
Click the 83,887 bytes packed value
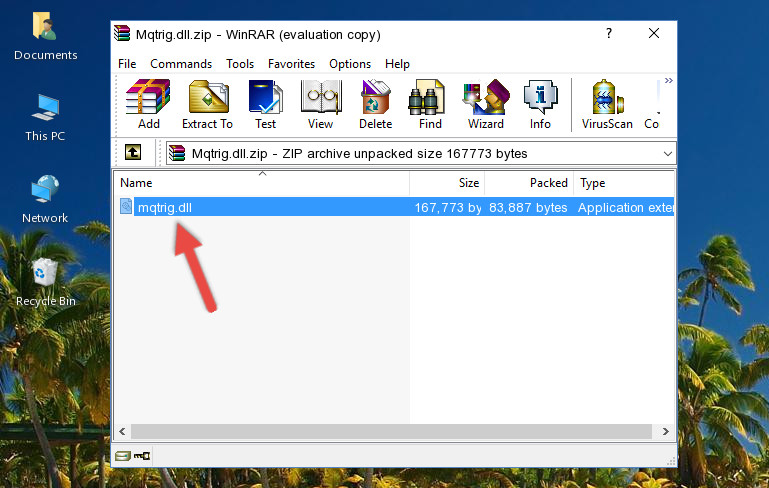(x=528, y=207)
